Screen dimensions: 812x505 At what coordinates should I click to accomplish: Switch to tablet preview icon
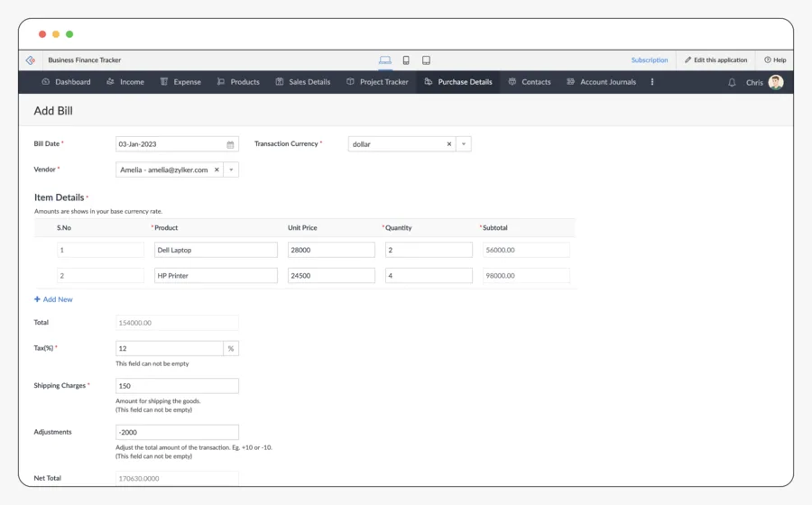426,60
